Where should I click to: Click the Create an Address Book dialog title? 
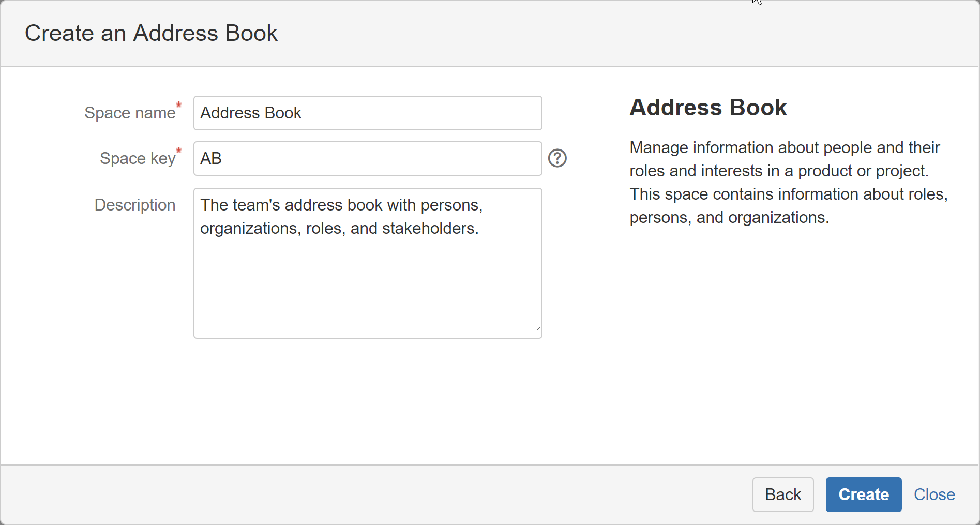[x=151, y=33]
